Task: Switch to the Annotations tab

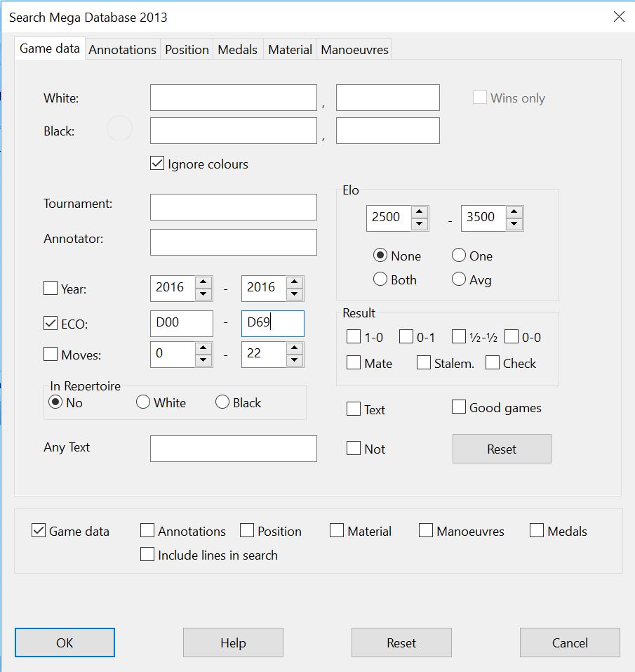Action: click(x=123, y=50)
